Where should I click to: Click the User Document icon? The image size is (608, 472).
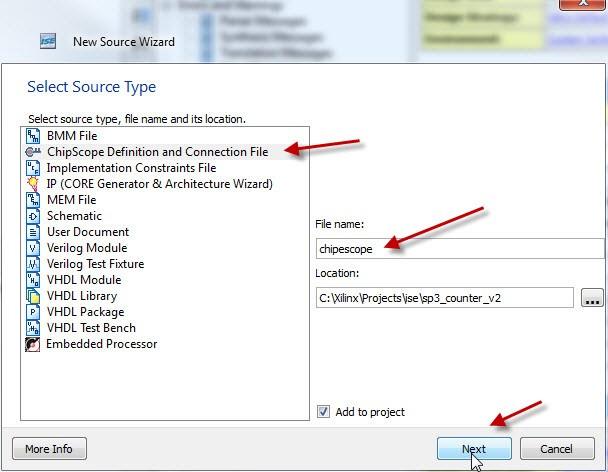(33, 232)
